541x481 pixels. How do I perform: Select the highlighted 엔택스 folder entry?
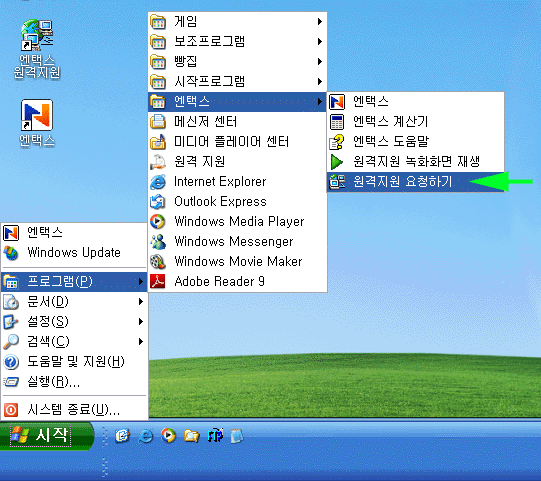pyautogui.click(x=237, y=102)
